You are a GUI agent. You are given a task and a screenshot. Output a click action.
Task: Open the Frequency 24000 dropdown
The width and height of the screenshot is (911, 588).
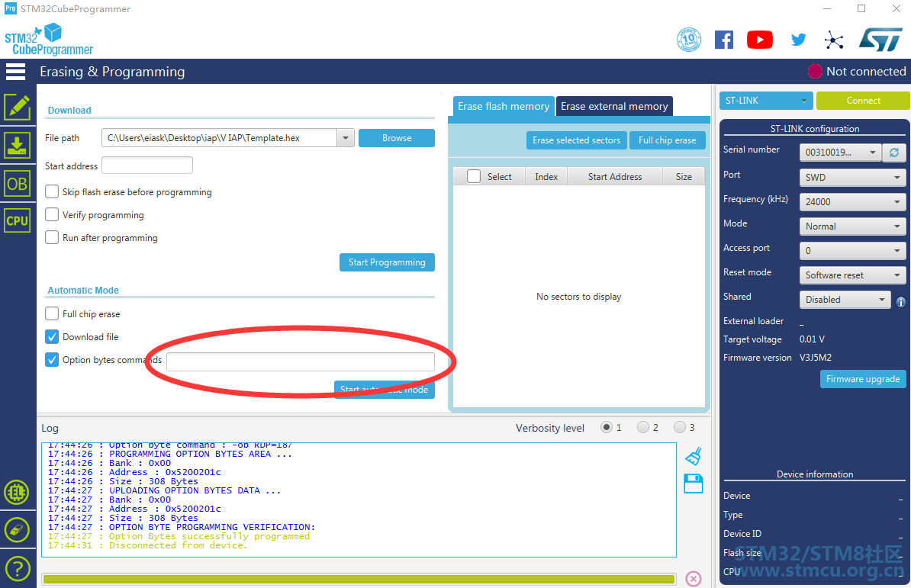pos(852,201)
